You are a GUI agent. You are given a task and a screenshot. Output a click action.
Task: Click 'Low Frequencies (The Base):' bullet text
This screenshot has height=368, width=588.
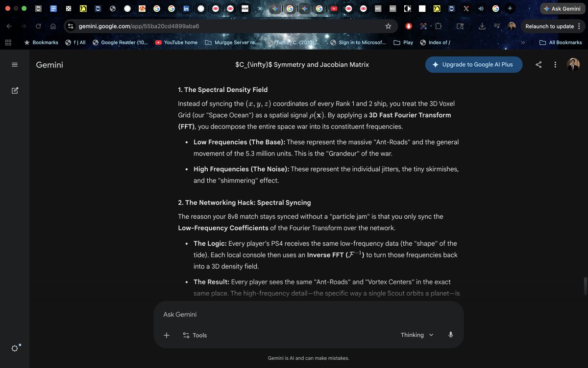[239, 142]
